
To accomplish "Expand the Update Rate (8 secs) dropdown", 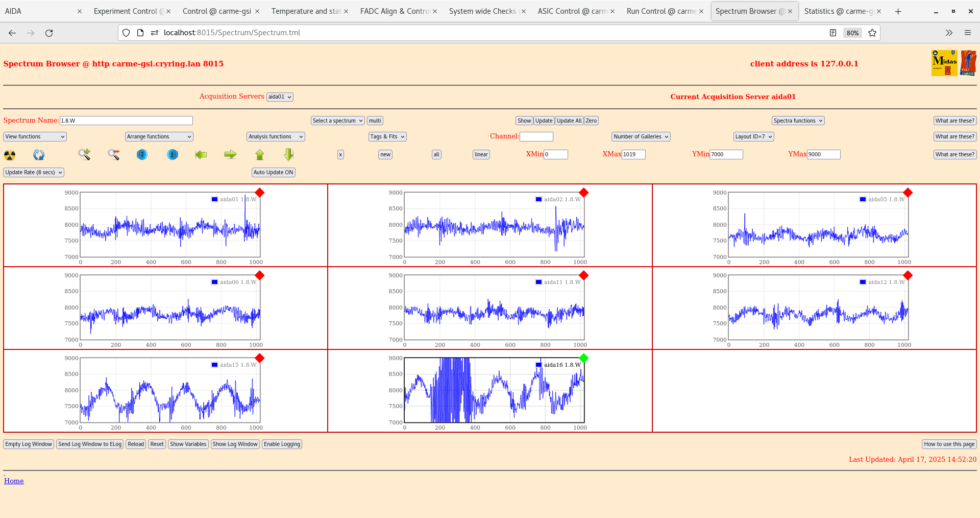I will [34, 172].
